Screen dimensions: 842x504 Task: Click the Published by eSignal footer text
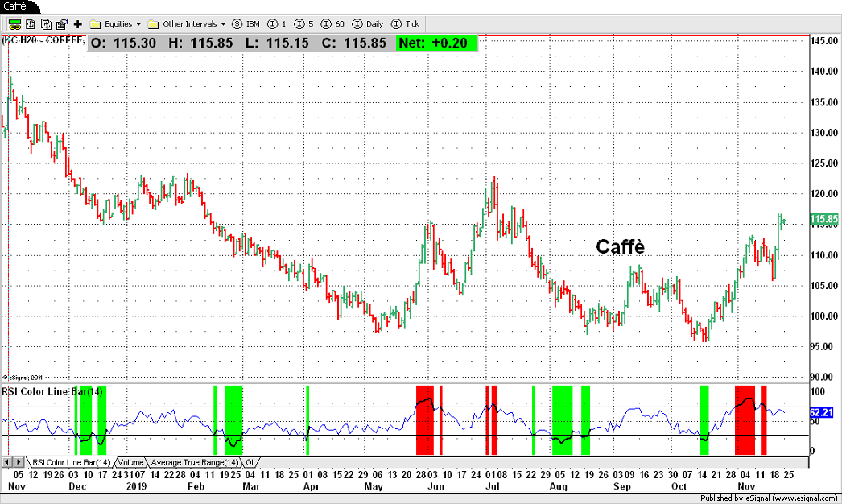click(x=770, y=498)
